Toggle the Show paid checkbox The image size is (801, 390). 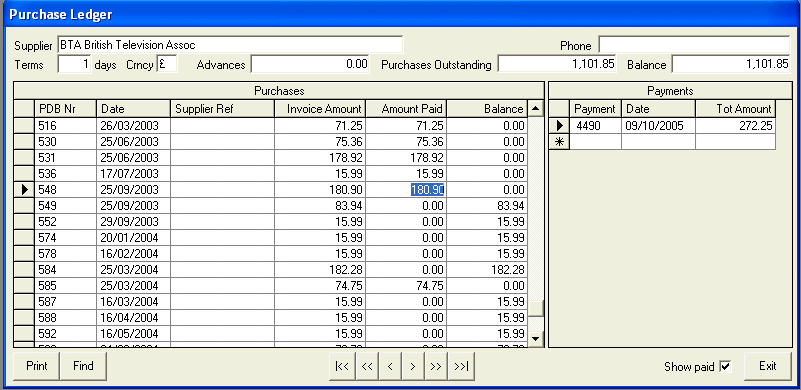725,366
